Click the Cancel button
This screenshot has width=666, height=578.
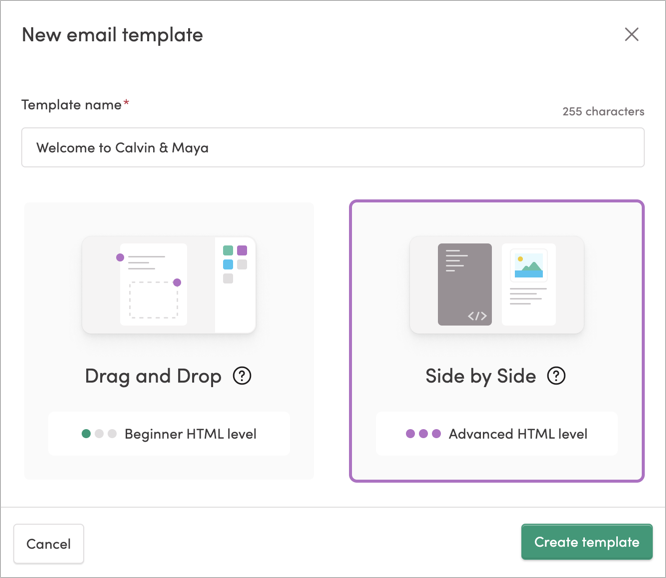pyautogui.click(x=48, y=544)
